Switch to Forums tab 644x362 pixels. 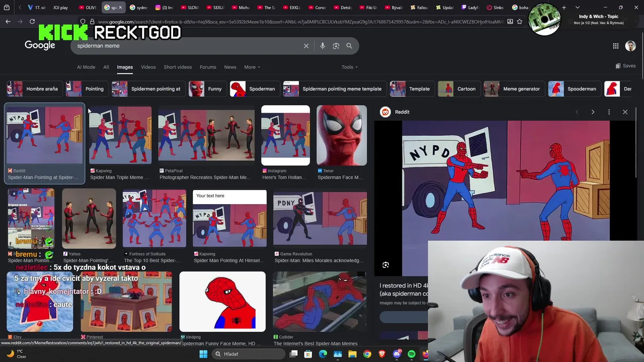point(208,67)
